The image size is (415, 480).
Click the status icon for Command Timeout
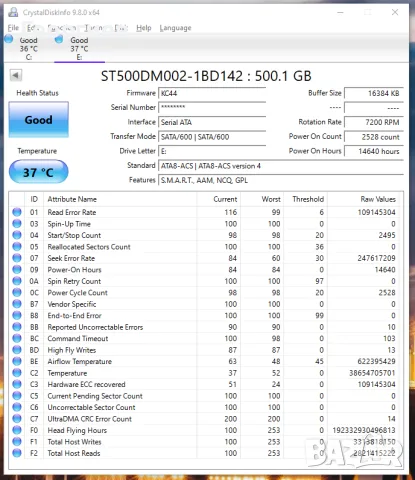[x=17, y=338]
